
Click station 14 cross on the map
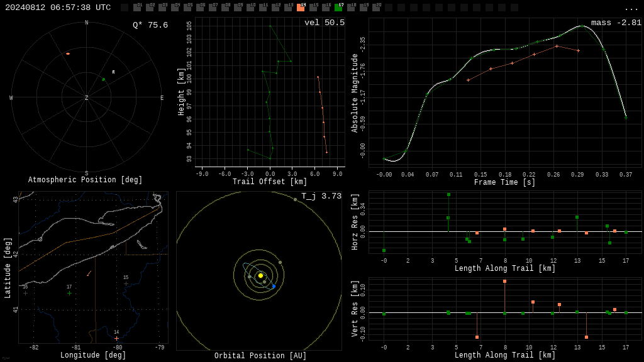click(116, 339)
